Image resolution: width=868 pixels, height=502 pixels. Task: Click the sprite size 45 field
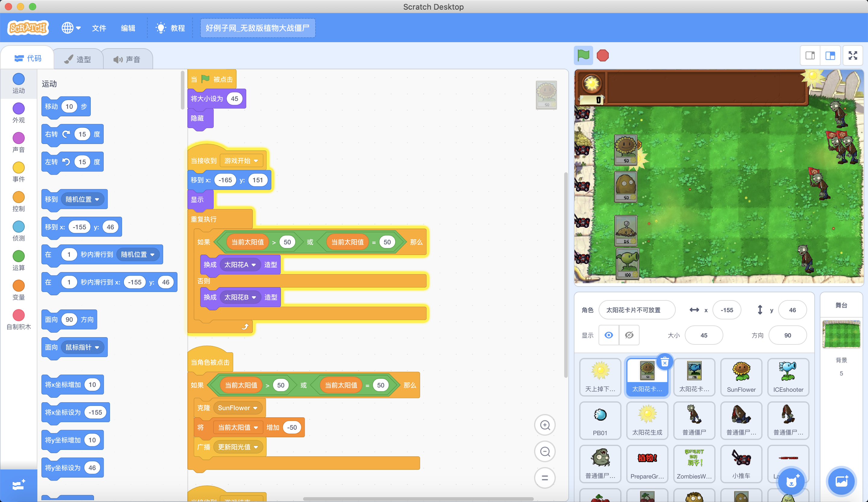[704, 335]
